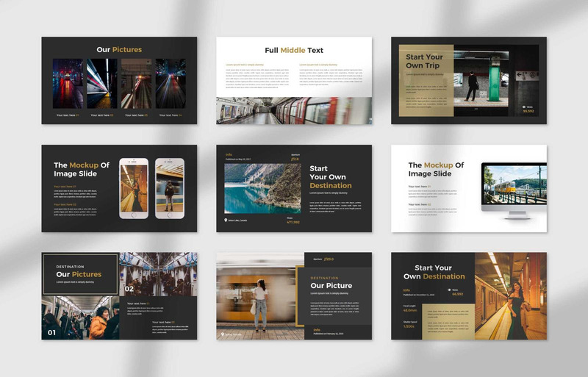Click the turquoise lake photo
This screenshot has height=377, width=588.
[262, 188]
